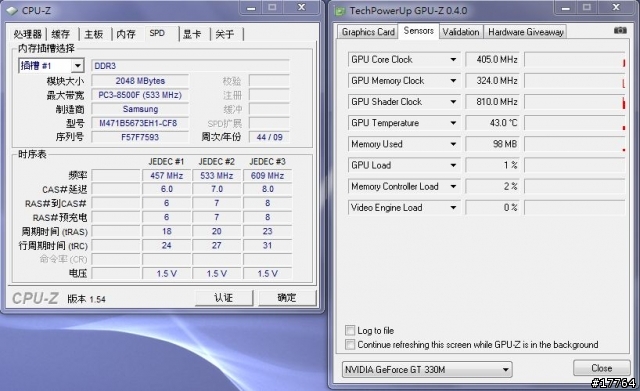Click the M471B5673EH1-CF8 part number field
The image size is (640, 391).
point(140,123)
